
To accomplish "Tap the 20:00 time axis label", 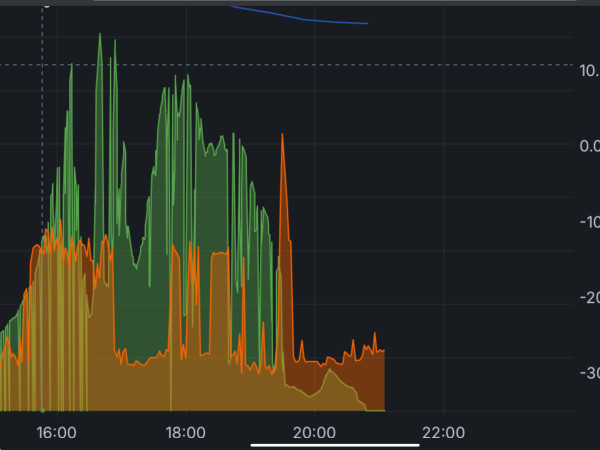I will pyautogui.click(x=314, y=433).
